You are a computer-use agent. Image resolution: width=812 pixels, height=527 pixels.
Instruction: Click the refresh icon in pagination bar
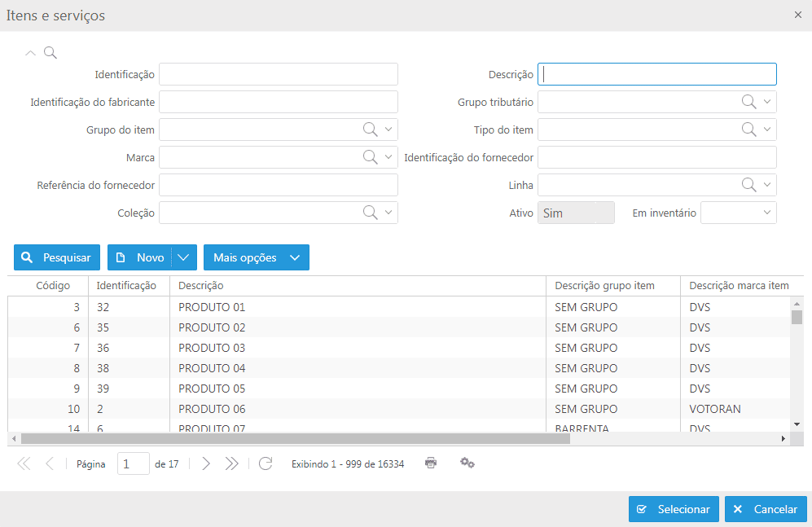266,463
